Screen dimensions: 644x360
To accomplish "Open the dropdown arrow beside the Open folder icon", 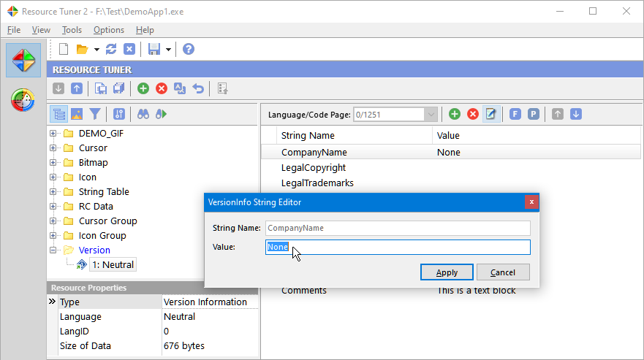I will tap(96, 50).
